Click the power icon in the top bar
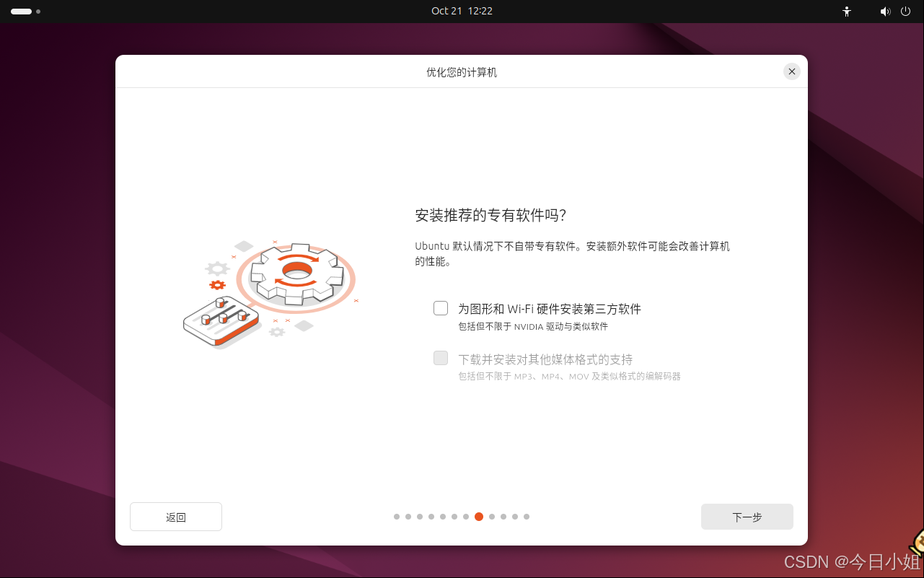The height and width of the screenshot is (578, 924). pyautogui.click(x=905, y=12)
